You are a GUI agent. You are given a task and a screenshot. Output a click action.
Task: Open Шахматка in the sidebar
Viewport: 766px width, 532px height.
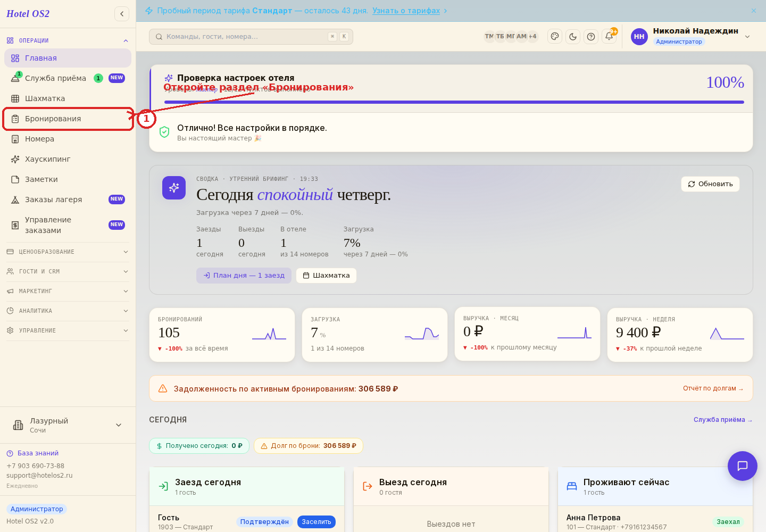[68, 98]
